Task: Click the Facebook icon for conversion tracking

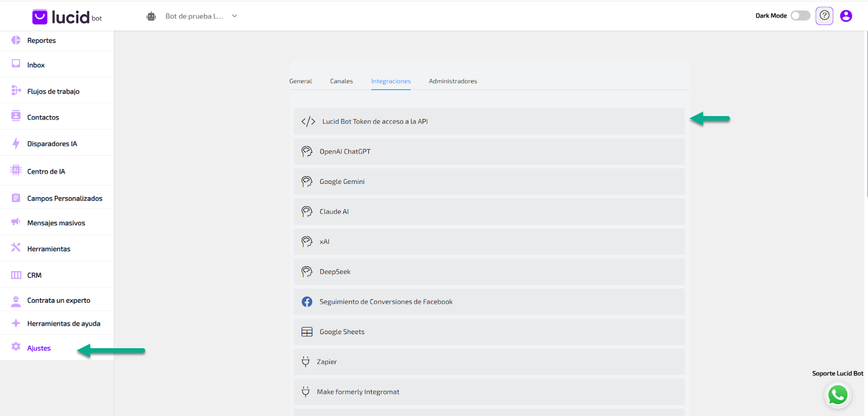Action: point(307,302)
